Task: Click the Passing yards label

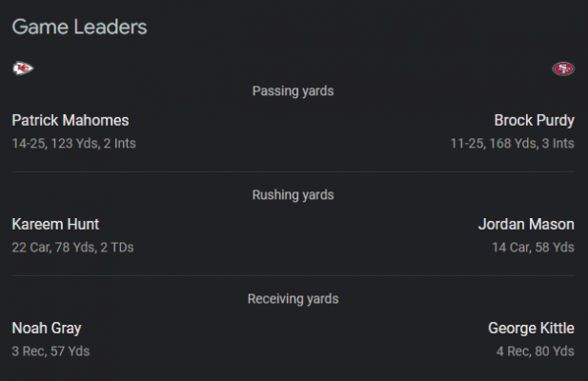Action: [293, 91]
